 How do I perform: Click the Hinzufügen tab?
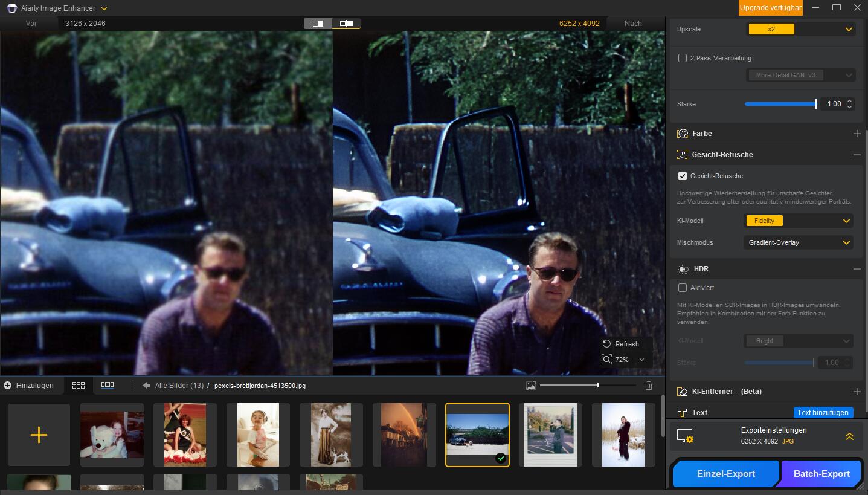click(29, 385)
